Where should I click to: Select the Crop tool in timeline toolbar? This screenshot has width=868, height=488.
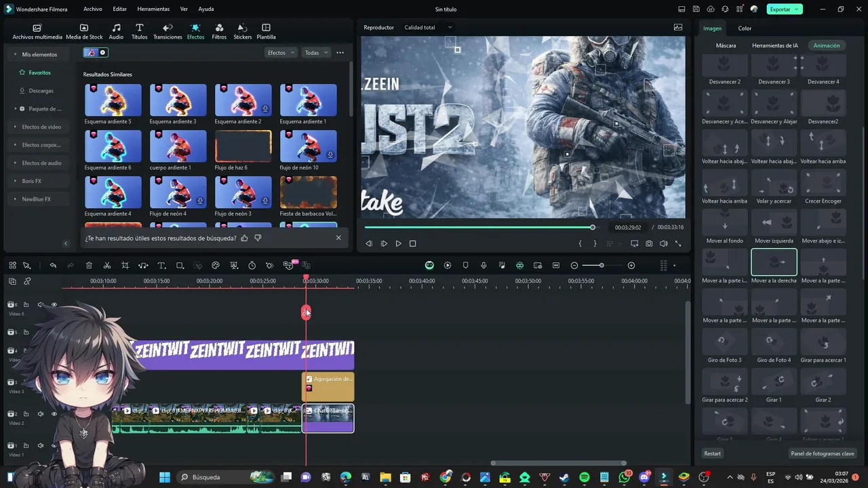tap(125, 265)
